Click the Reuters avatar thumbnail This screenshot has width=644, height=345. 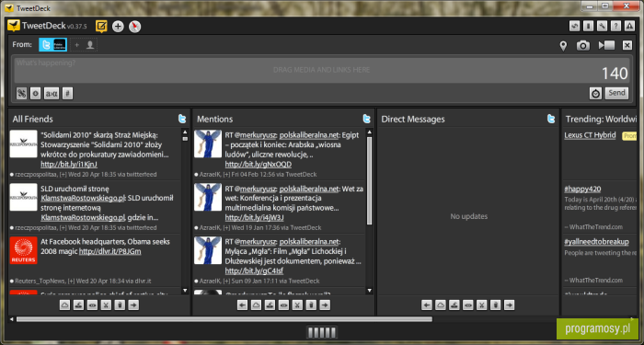coord(23,250)
